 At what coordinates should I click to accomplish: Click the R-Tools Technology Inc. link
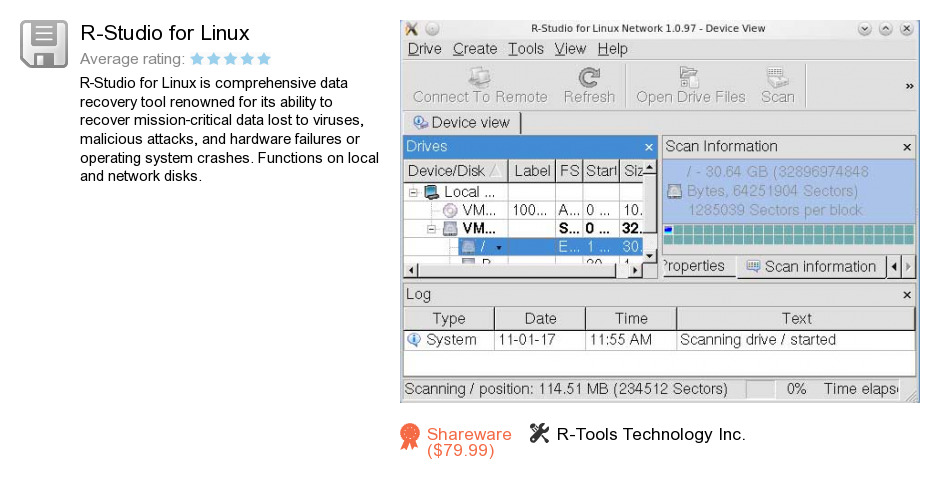pyautogui.click(x=651, y=434)
